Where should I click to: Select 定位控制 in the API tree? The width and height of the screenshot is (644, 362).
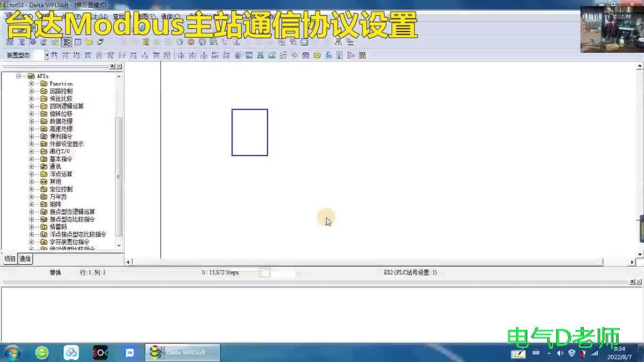[61, 189]
